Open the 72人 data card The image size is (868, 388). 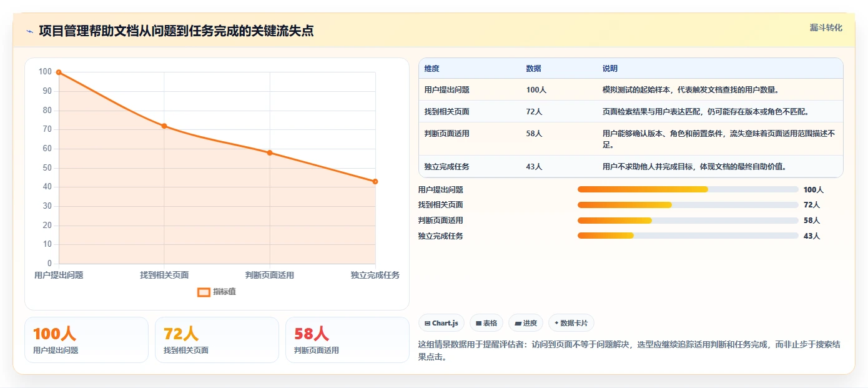pyautogui.click(x=217, y=340)
